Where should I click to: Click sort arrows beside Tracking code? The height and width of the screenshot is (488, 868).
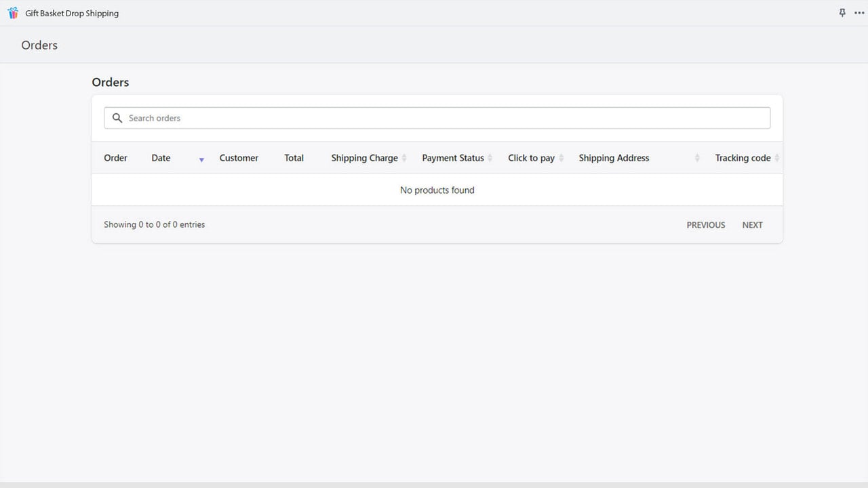(x=777, y=158)
